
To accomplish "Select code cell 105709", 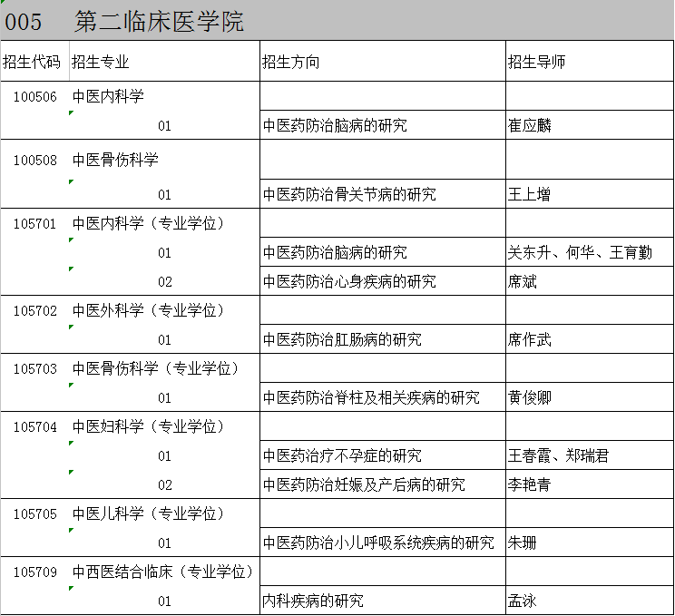I will pyautogui.click(x=34, y=572).
